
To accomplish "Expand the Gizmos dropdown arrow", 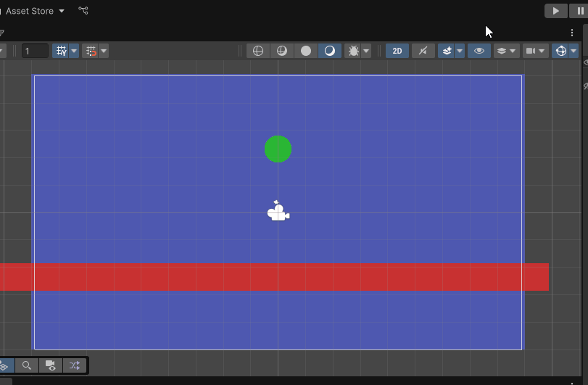I will tap(573, 51).
